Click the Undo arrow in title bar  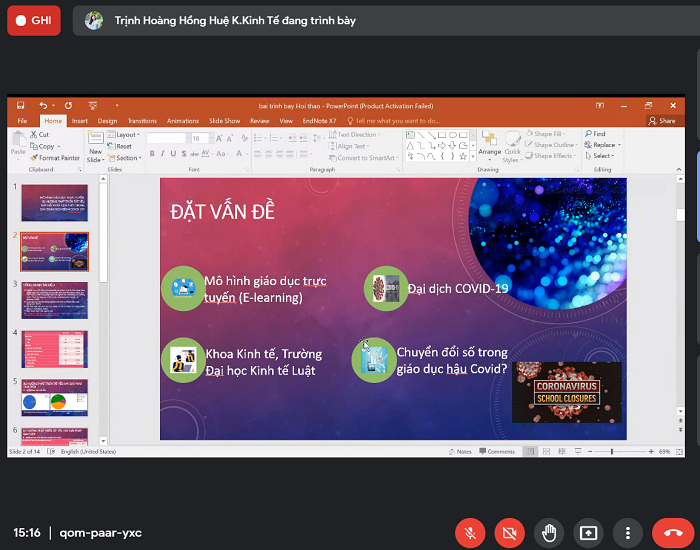pos(43,105)
